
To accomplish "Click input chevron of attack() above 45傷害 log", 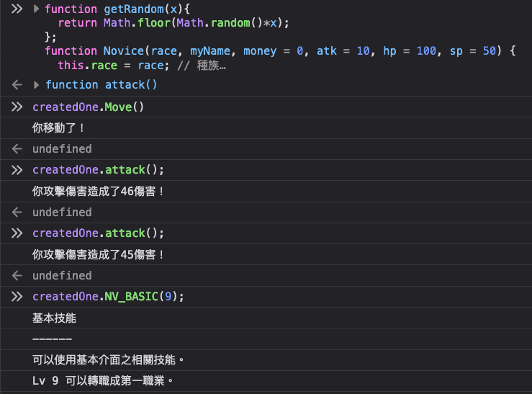I will point(17,233).
